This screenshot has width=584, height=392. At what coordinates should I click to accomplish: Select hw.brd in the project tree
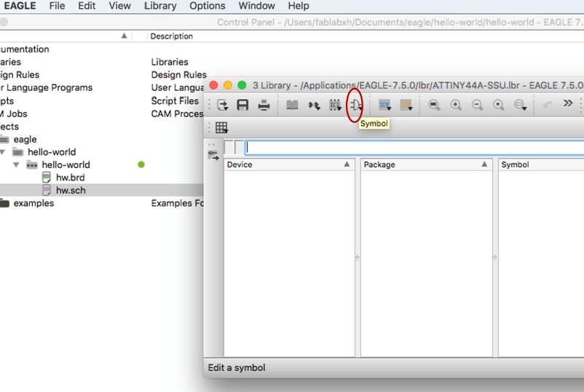[x=71, y=177]
